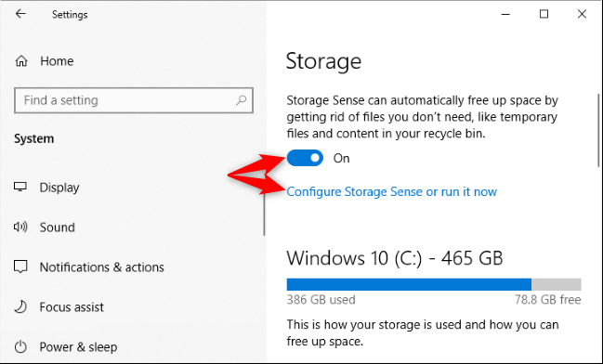Click the Windows 10 (C:) usage bar

click(x=434, y=284)
